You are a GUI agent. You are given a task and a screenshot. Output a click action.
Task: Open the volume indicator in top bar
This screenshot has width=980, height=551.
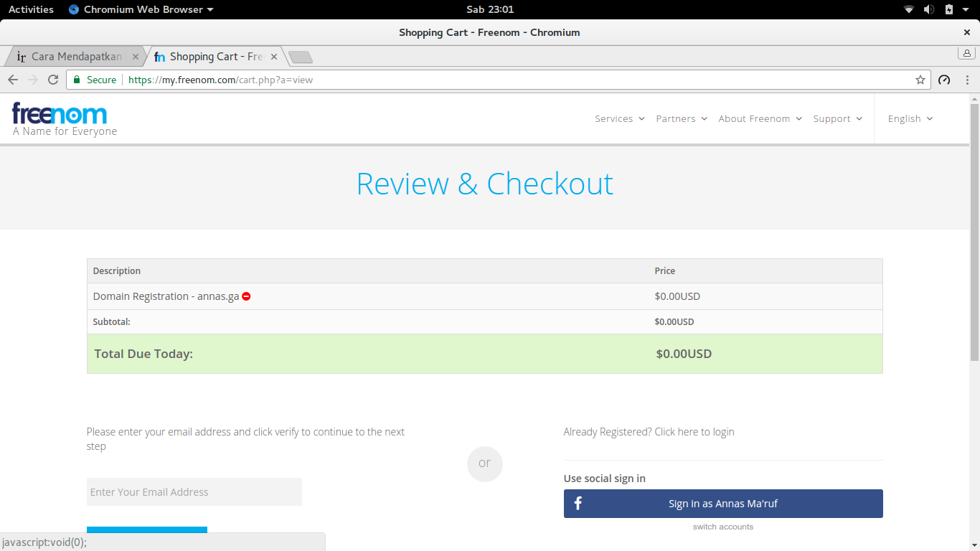tap(929, 9)
